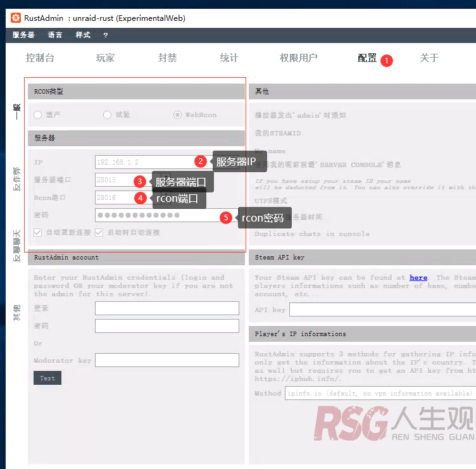The image size is (476, 469).
Task: Open the ? help menu
Action: click(x=105, y=35)
